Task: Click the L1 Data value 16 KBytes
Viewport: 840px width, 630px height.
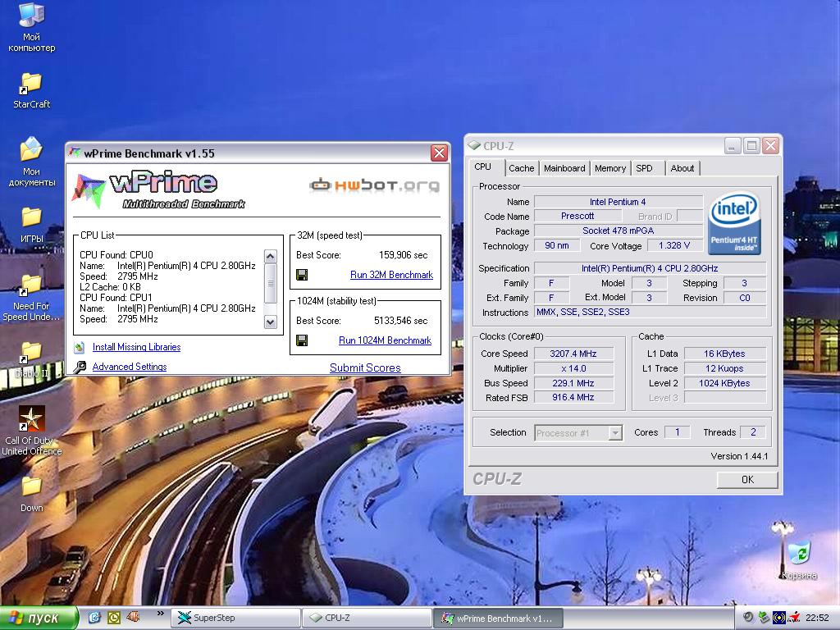Action: point(724,354)
